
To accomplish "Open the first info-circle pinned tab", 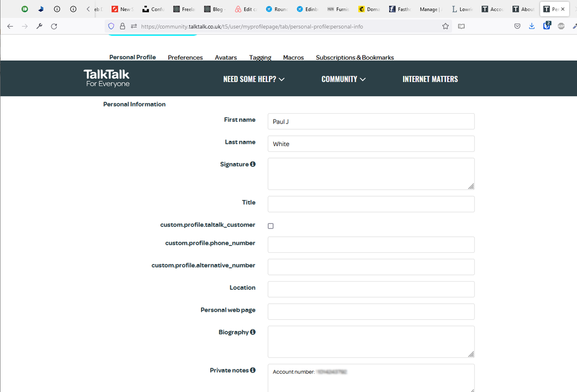I will coord(57,9).
